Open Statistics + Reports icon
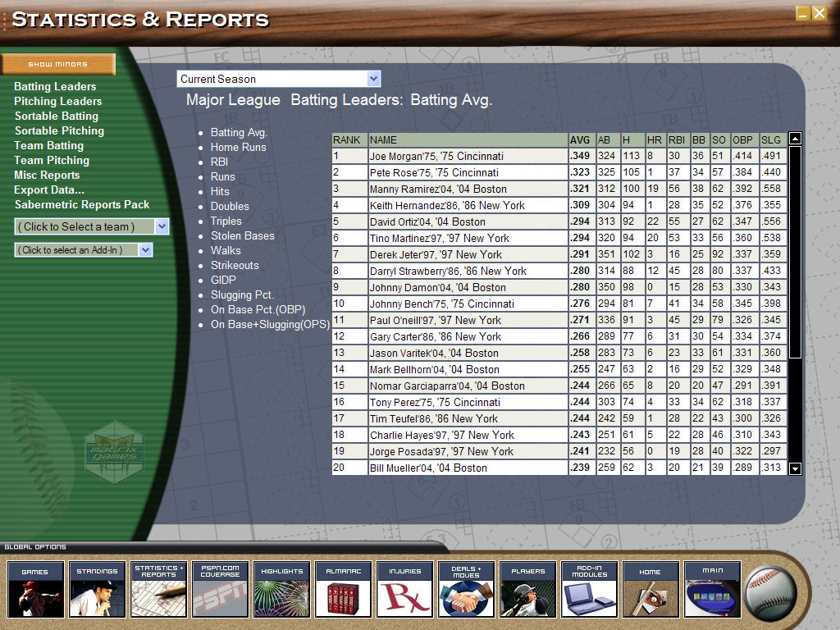840x630 pixels. click(x=158, y=589)
